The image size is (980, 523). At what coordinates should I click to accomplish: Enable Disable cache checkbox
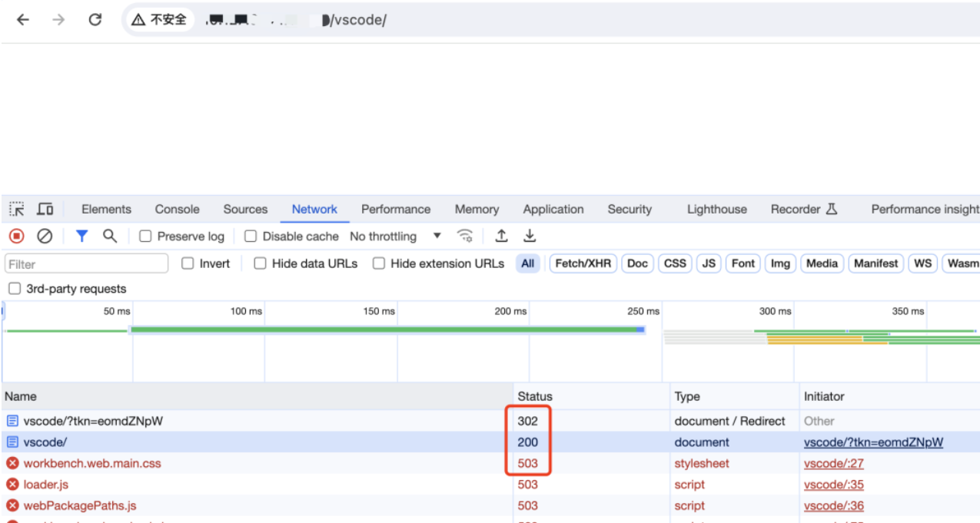(251, 237)
